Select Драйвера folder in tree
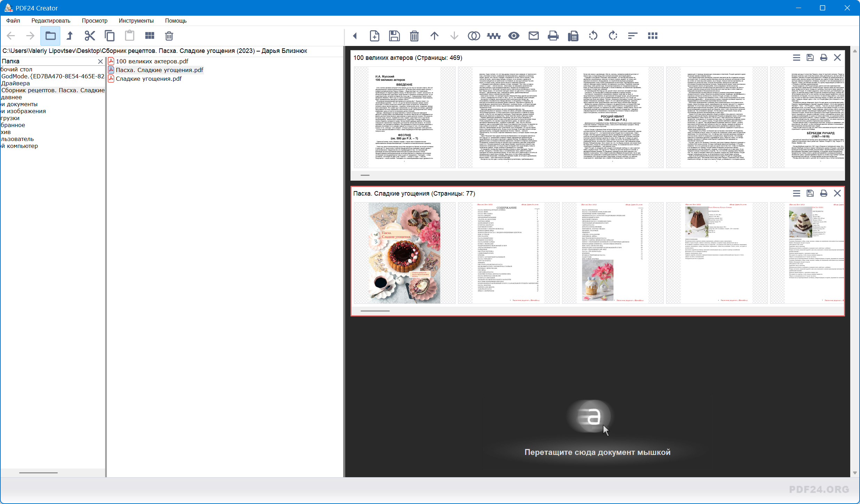The image size is (860, 504). (16, 83)
